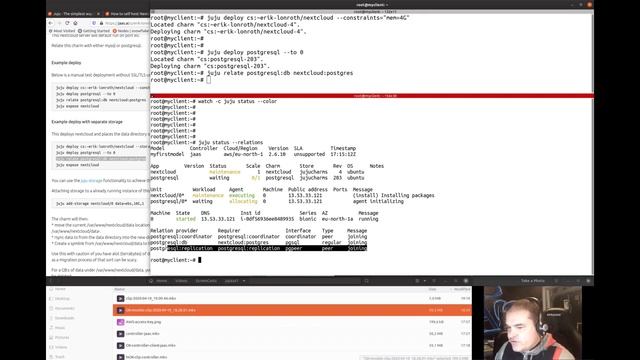Open the view options dropdown arrow

[x=425, y=281]
